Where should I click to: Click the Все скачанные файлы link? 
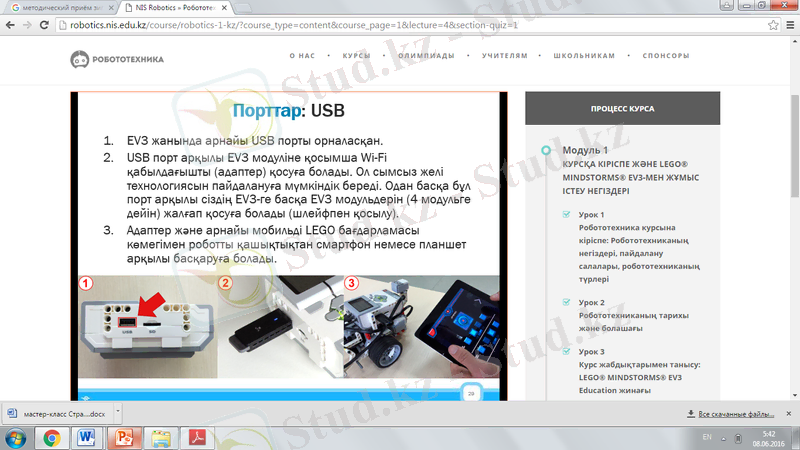(735, 413)
